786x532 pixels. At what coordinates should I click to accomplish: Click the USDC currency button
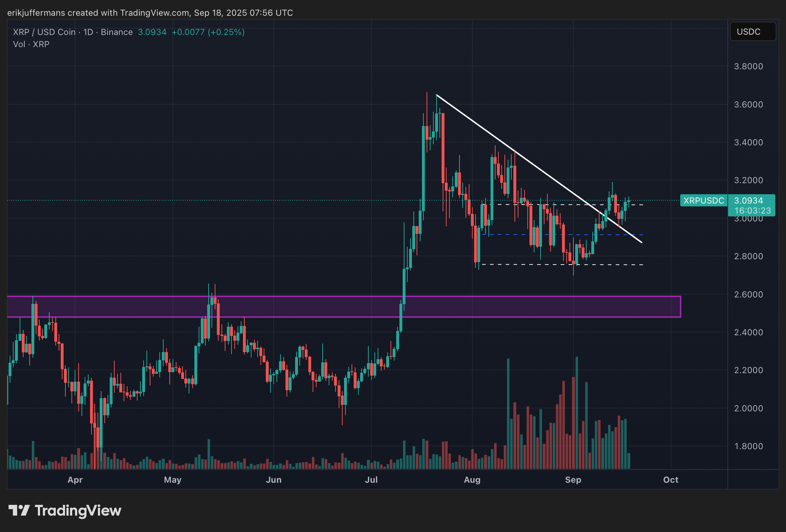pos(752,32)
